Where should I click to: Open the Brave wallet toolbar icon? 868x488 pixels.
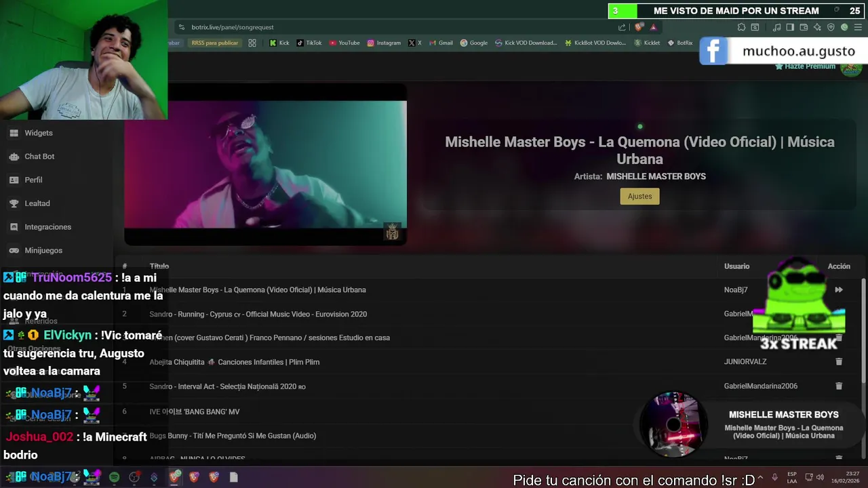coord(804,27)
